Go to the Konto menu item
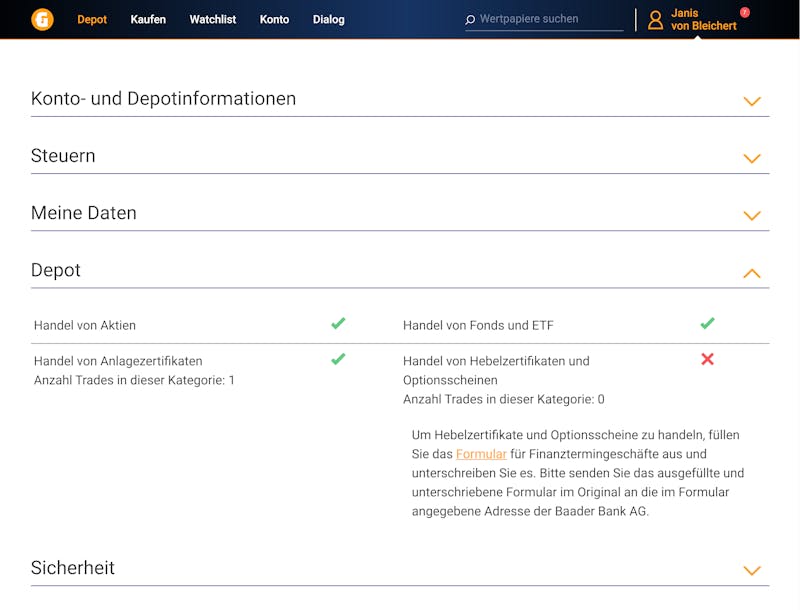Image resolution: width=800 pixels, height=610 pixels. [274, 19]
